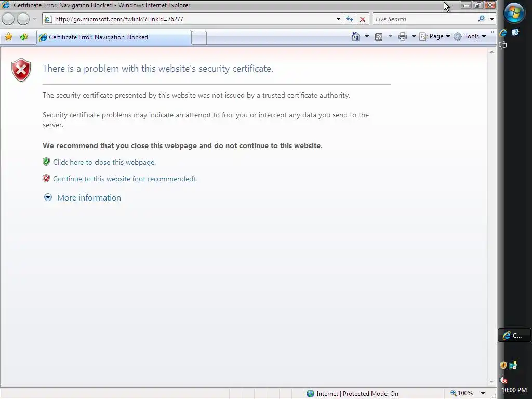Click the Home toolbar icon
This screenshot has width=532, height=399.
tap(355, 36)
